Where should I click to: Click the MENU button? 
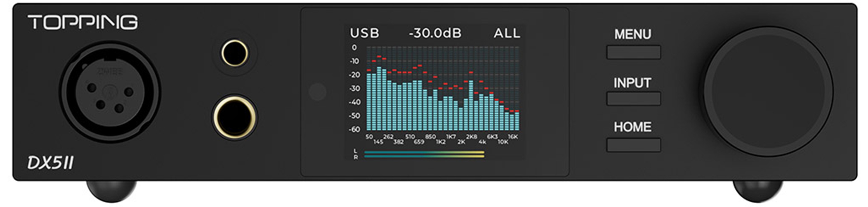[x=633, y=52]
